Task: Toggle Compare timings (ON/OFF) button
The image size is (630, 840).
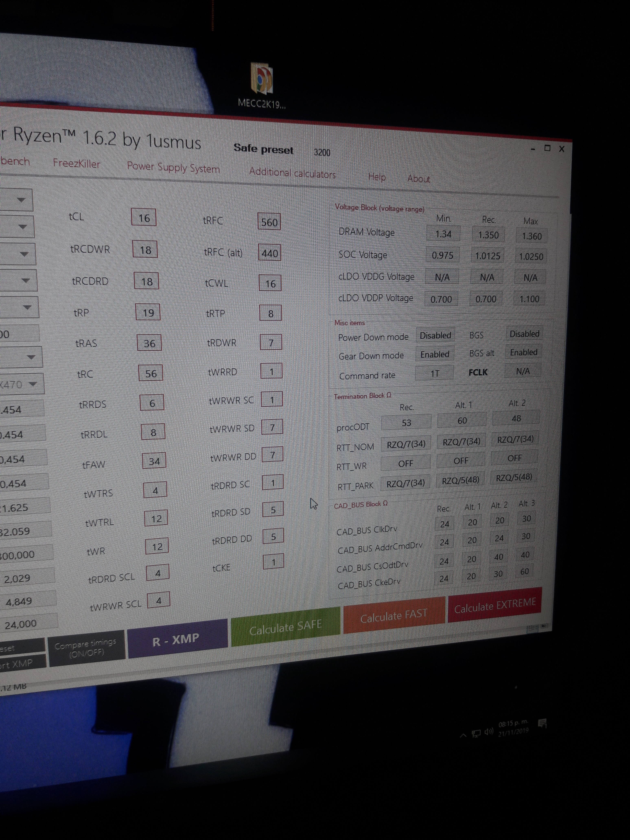Action: [86, 648]
